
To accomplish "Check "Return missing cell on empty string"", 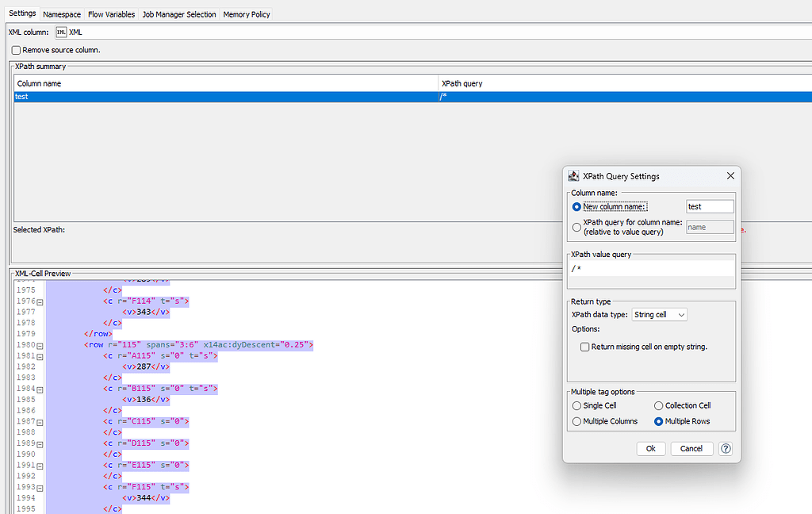I will (x=584, y=347).
